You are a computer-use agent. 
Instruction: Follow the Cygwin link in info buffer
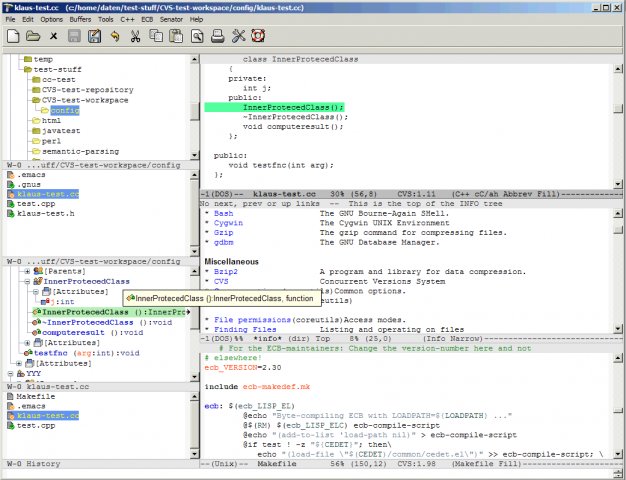(227, 223)
